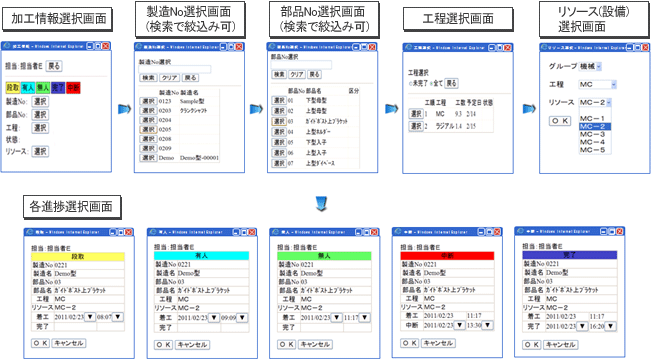Open the 08:07 time dropdown in the 段取 window

118,317
